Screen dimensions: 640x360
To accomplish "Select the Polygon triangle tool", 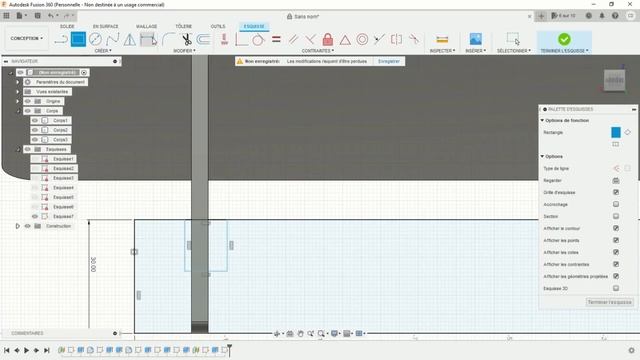I will click(x=129, y=40).
